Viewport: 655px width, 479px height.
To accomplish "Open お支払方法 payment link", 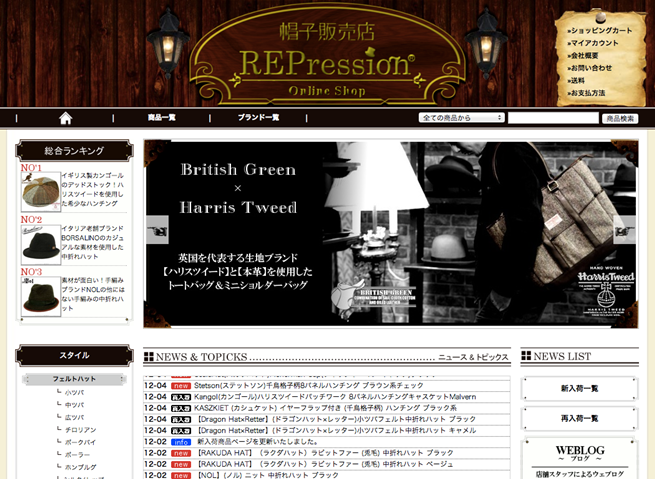I will click(586, 93).
